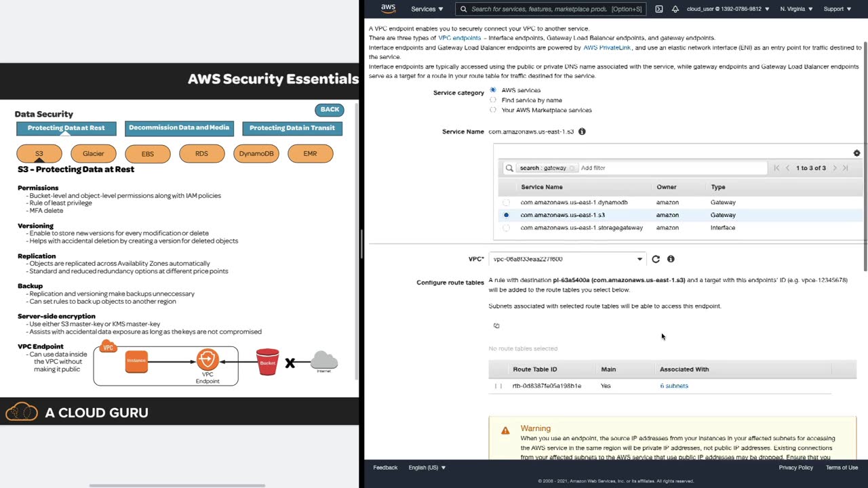Click the 'Main' route table column header
The width and height of the screenshot is (868, 488).
pos(608,369)
